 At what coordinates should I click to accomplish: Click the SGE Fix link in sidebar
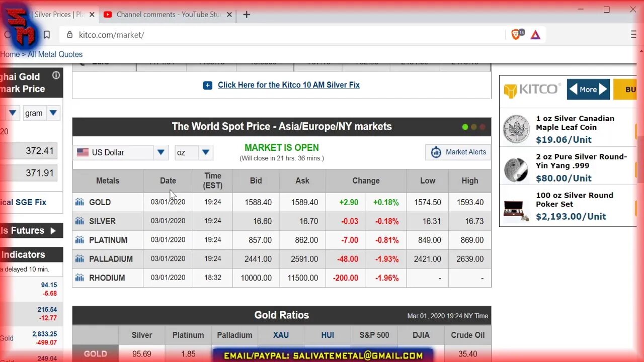[23, 202]
